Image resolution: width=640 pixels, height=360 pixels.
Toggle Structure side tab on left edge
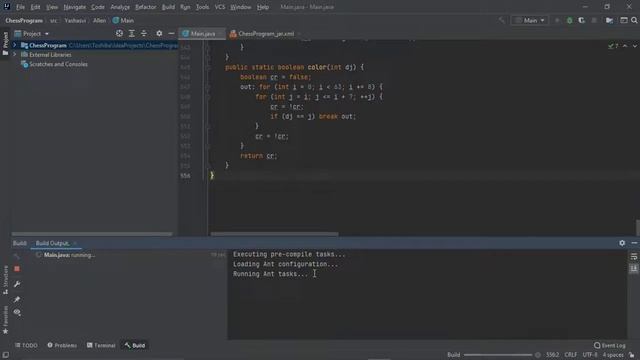point(5,280)
